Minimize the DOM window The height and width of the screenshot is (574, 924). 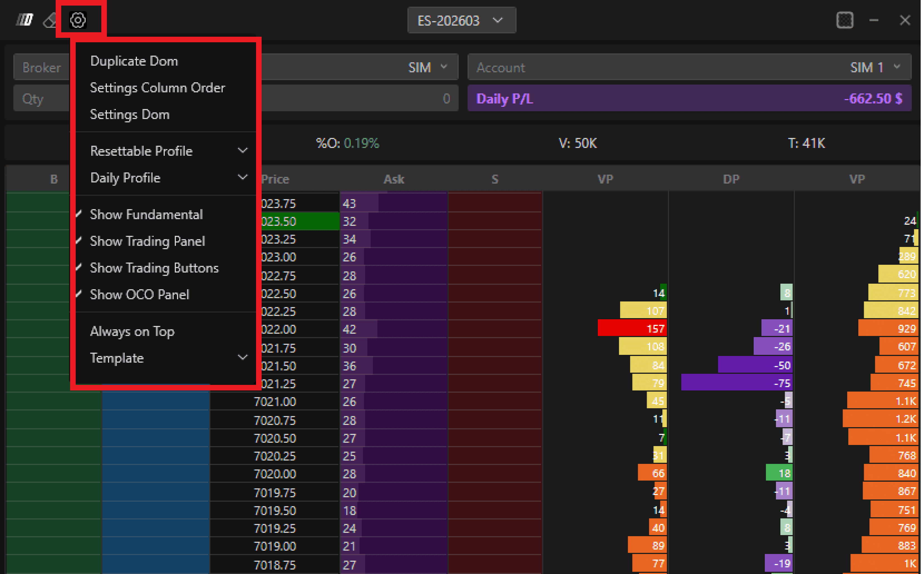[874, 20]
